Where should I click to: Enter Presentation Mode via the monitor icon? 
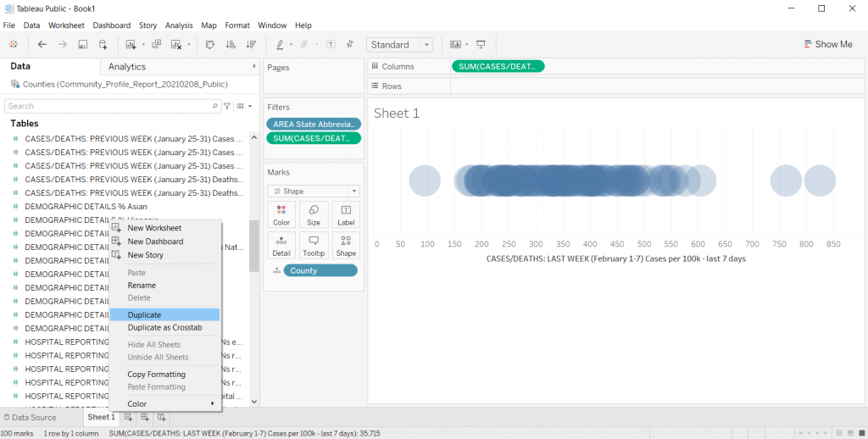tap(481, 44)
